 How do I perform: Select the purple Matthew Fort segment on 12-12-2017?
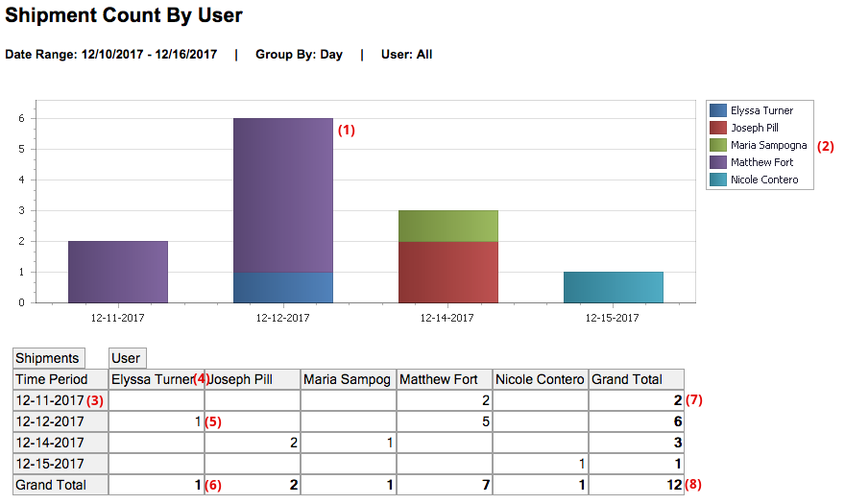[x=283, y=195]
